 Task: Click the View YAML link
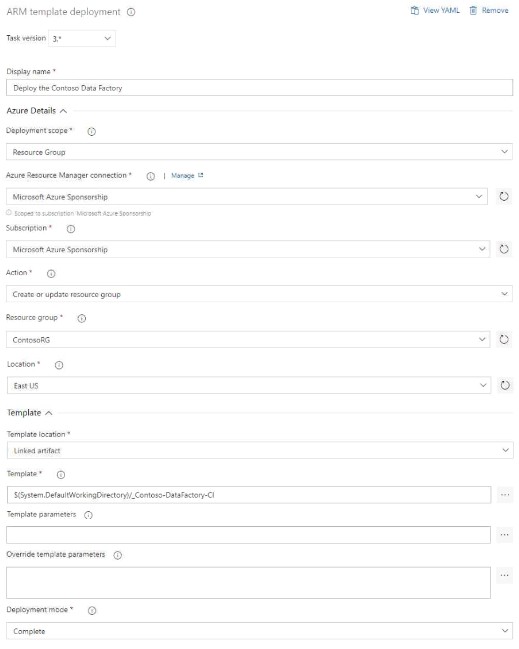(x=435, y=11)
